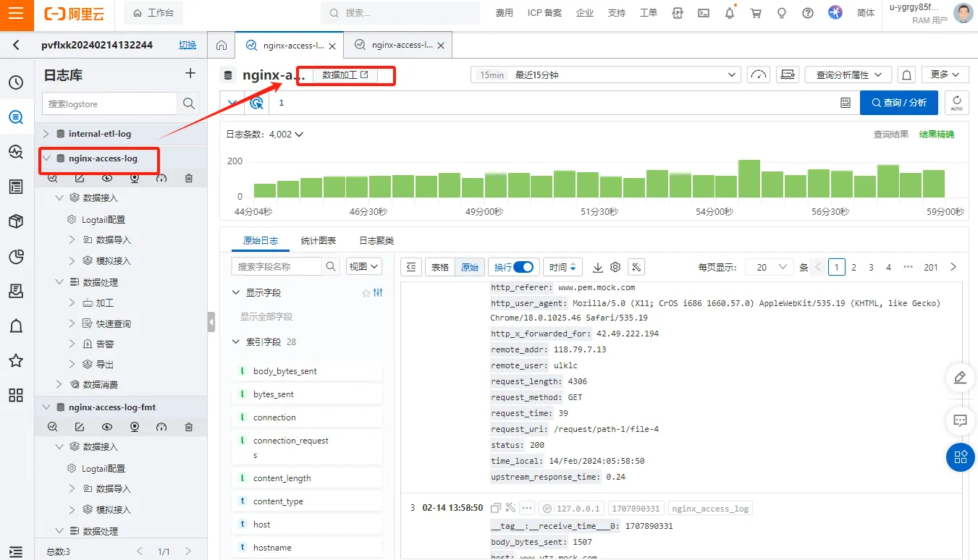The width and height of the screenshot is (978, 560).
Task: Collapse 数据接入 under nginx-access-log
Action: pyautogui.click(x=59, y=198)
